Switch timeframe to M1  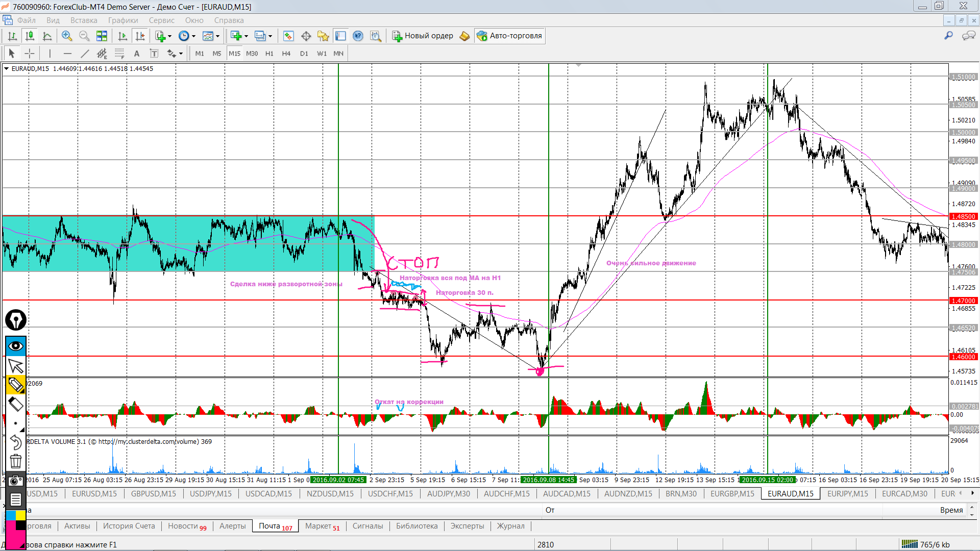click(x=200, y=53)
